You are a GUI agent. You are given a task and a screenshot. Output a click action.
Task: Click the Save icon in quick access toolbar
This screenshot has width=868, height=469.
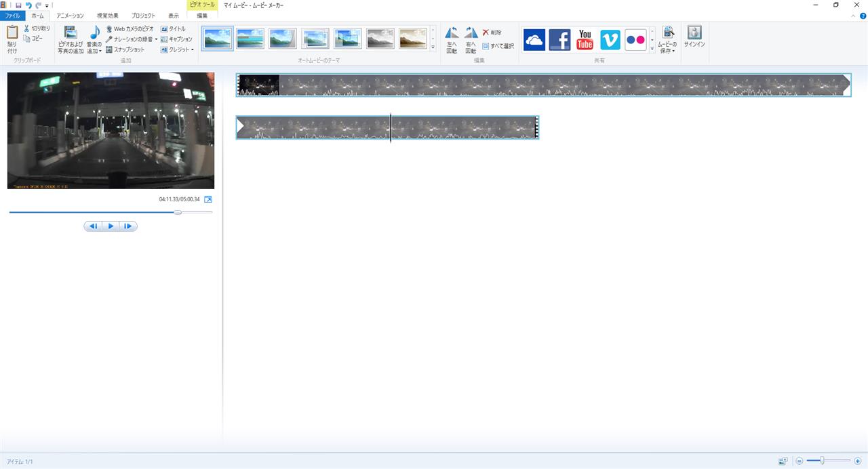point(18,5)
